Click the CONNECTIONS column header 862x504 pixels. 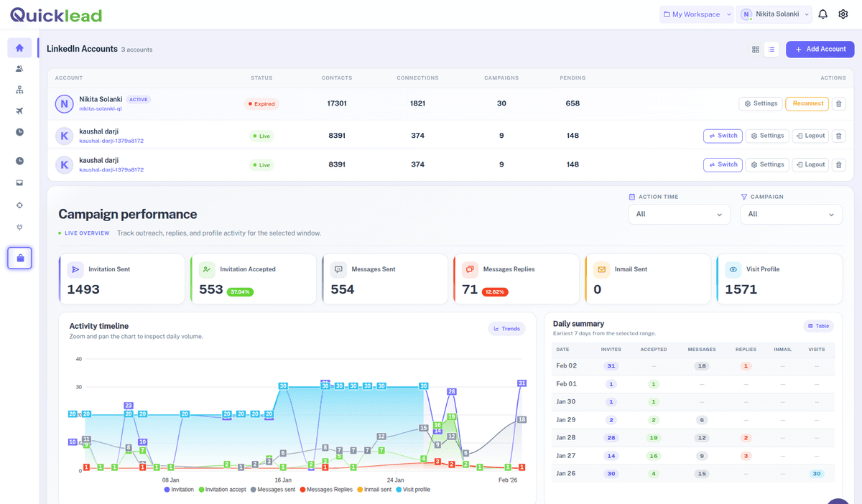point(417,78)
